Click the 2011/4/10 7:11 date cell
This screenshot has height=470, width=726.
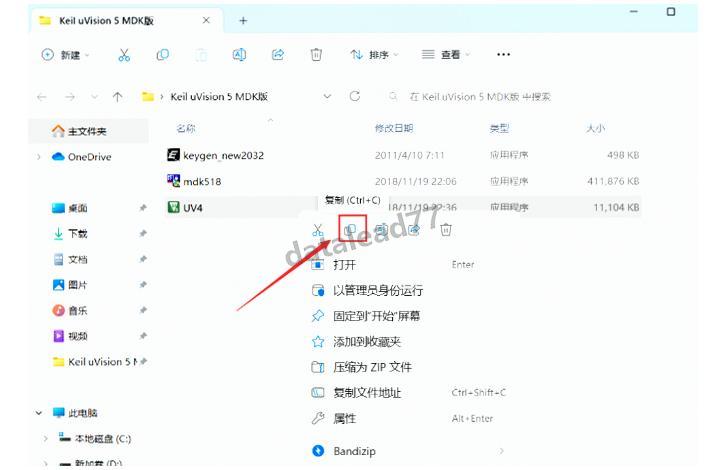409,155
